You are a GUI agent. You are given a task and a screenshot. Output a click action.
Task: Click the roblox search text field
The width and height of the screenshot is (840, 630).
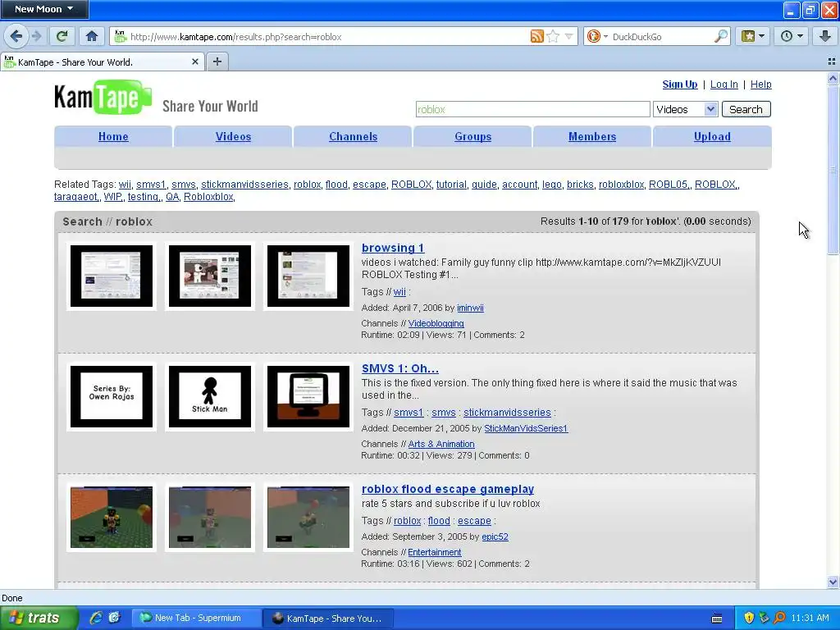coord(532,109)
